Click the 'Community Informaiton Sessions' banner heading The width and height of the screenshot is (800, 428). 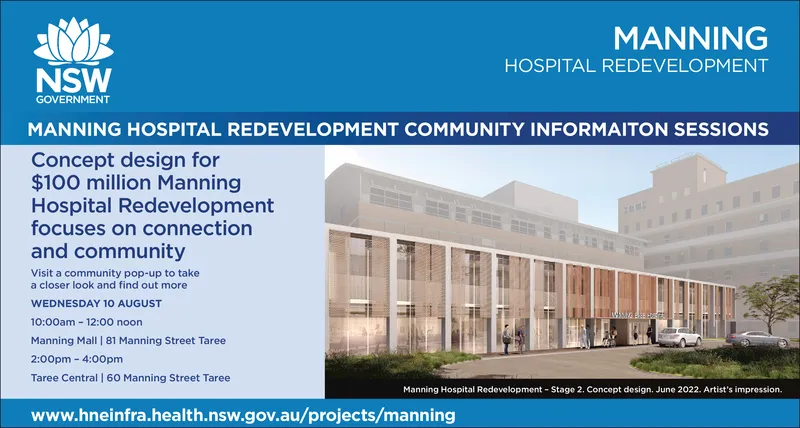click(398, 129)
